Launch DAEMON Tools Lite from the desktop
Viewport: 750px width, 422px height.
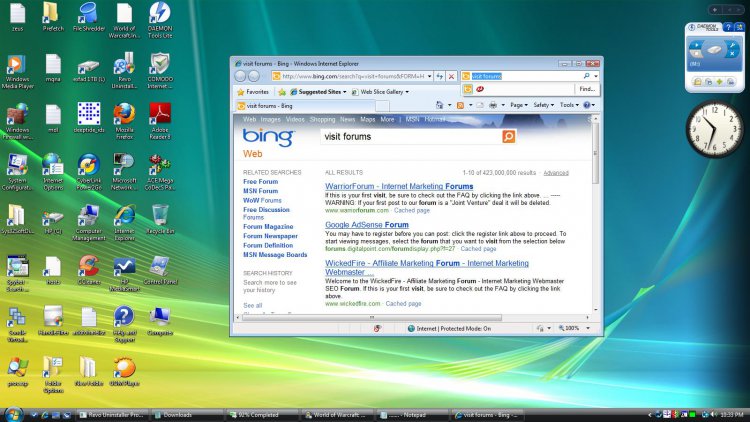coord(160,20)
